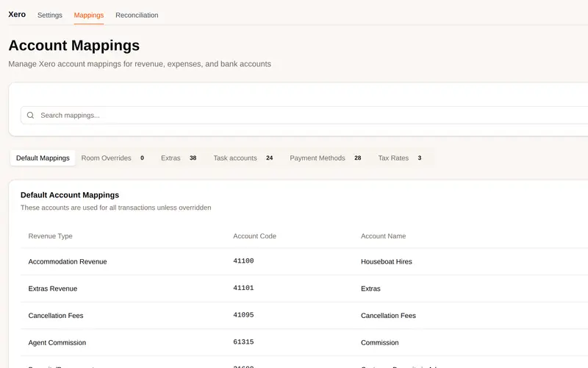
Task: Open the Settings tab
Action: click(x=50, y=15)
